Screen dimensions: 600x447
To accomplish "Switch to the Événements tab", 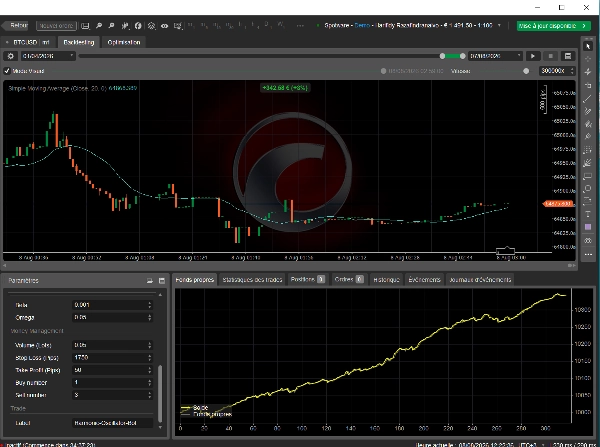I will click(x=424, y=280).
